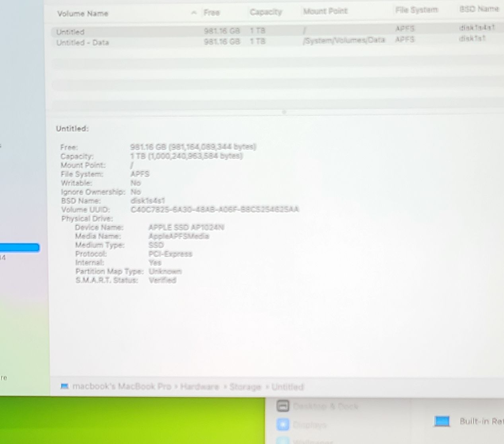Click the Desktop & Dock settings icon
The height and width of the screenshot is (444, 504).
point(283,406)
